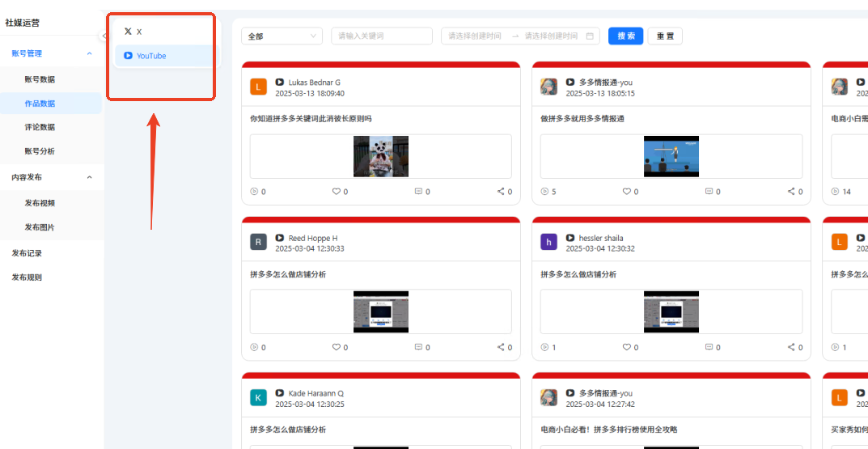
Task: Open video thumbnail in hessler shaila card
Action: click(x=671, y=311)
